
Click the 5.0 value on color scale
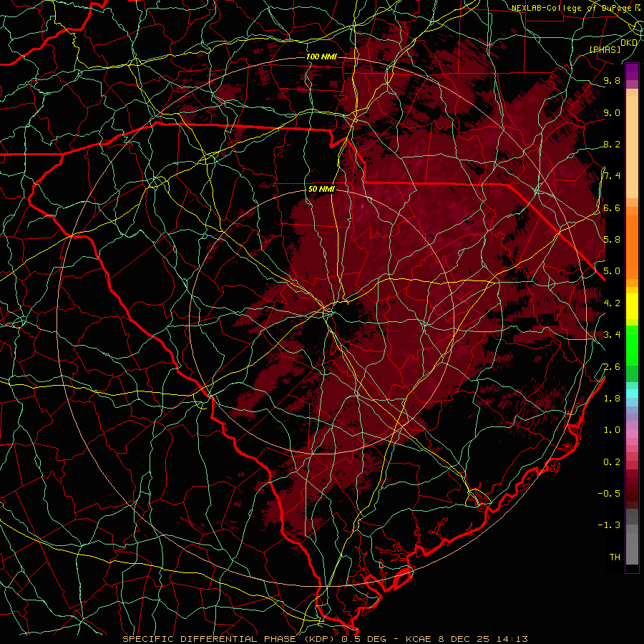pos(612,271)
